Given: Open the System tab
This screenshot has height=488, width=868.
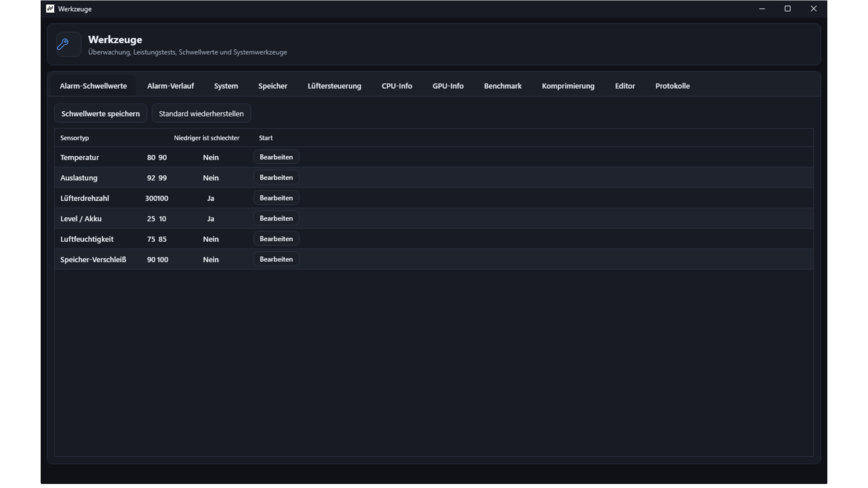Looking at the screenshot, I should [226, 86].
